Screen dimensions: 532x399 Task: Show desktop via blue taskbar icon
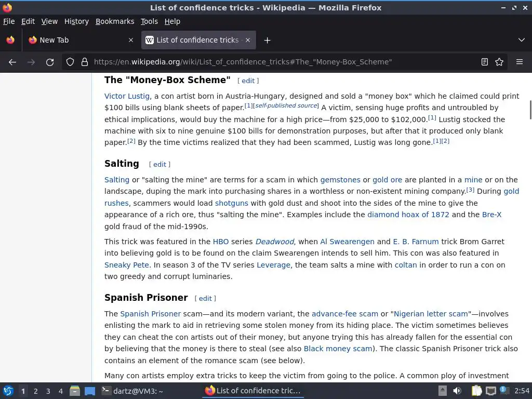[90, 391]
